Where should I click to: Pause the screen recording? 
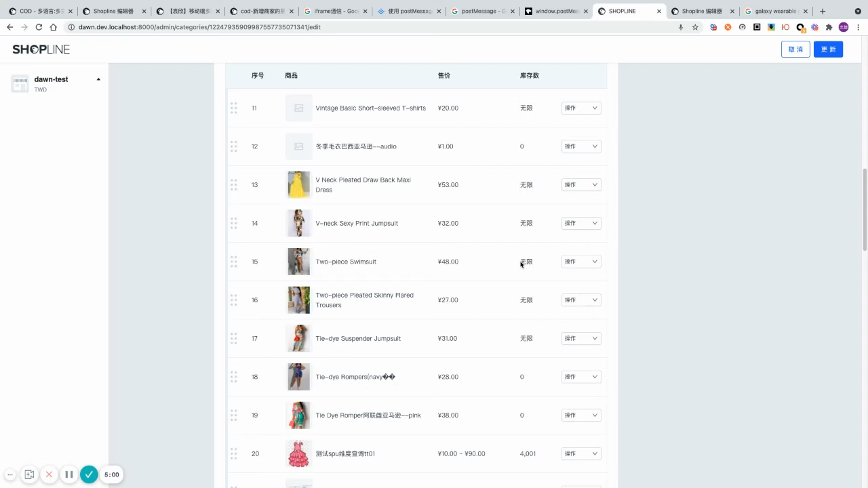tap(68, 474)
